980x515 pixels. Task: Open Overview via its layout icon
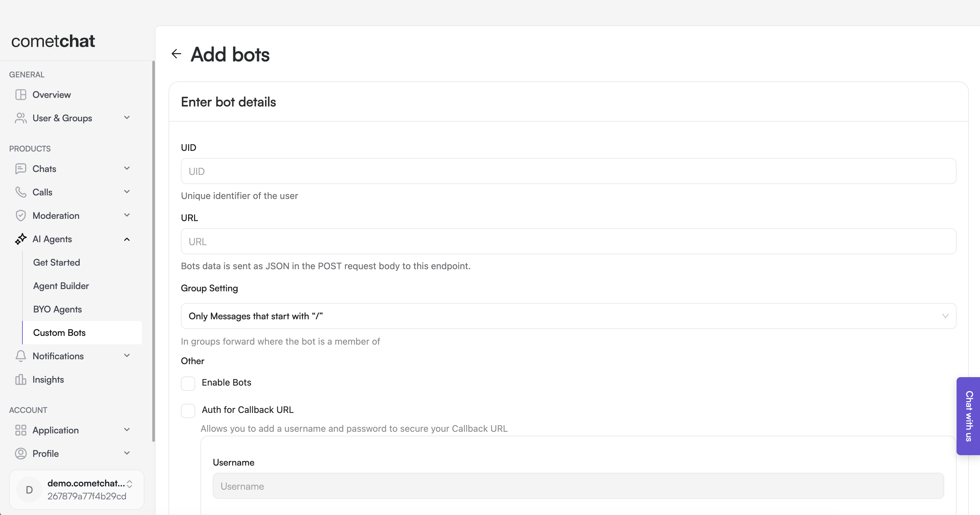point(20,95)
